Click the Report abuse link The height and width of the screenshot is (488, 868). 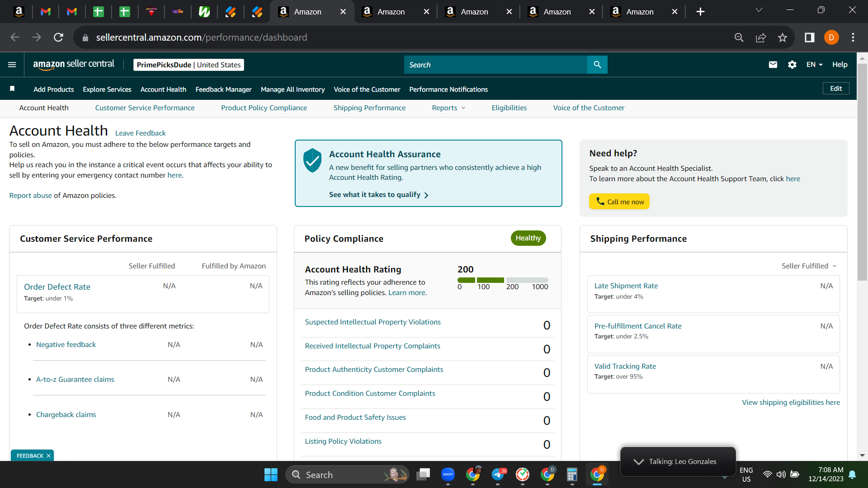point(31,196)
